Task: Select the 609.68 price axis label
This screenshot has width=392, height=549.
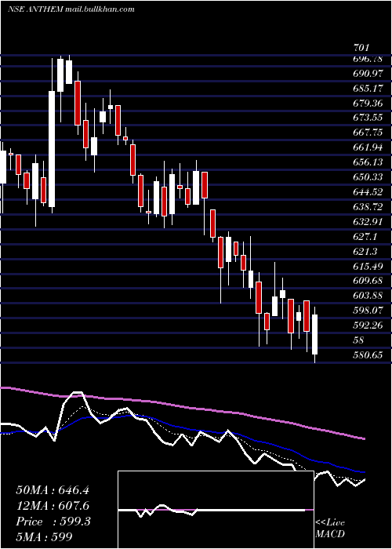Action: click(368, 281)
